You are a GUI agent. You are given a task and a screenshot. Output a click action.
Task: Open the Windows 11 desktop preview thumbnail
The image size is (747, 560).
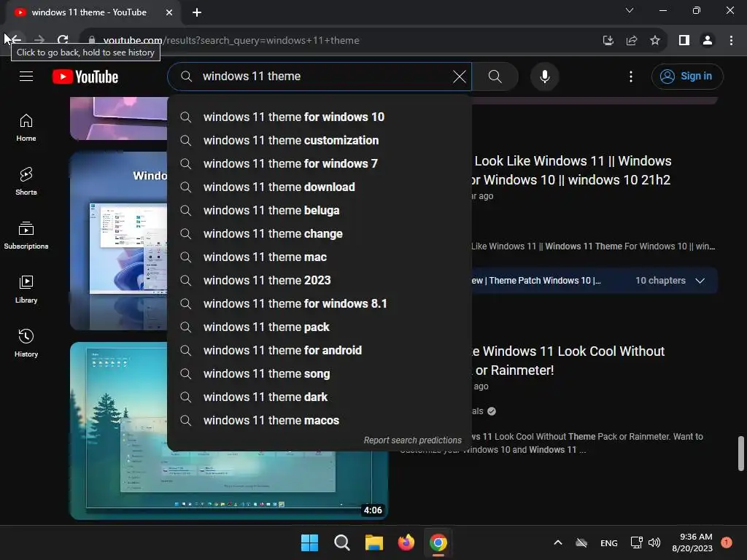pos(119,241)
